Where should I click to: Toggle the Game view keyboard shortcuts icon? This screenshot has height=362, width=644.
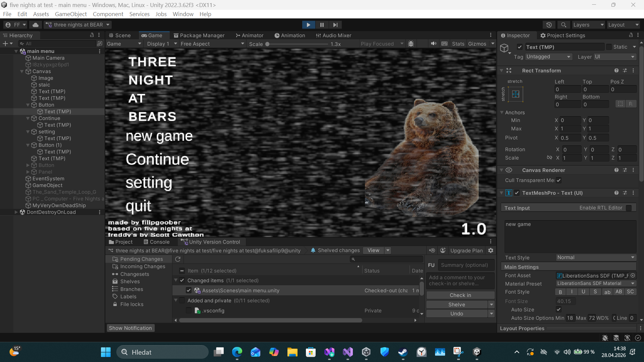point(444,44)
